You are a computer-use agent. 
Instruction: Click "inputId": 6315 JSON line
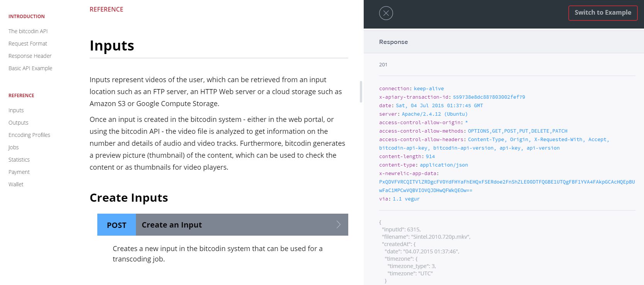coord(401,229)
